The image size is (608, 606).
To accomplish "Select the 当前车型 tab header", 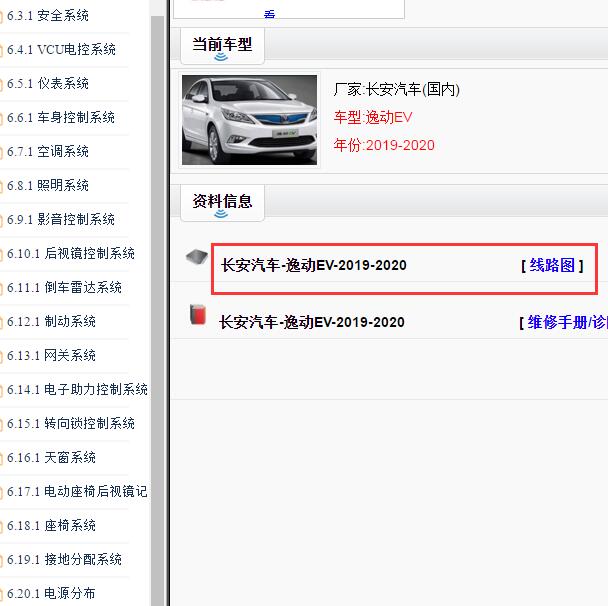I will tap(222, 47).
